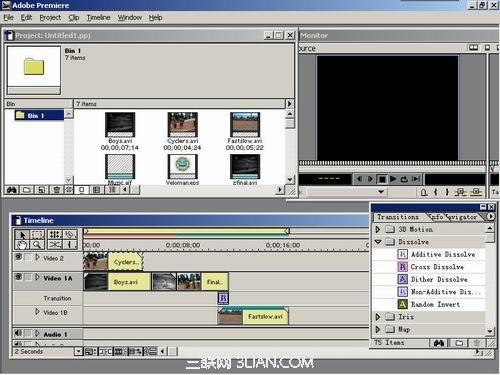Create a new bin via Project folder icon
The height and width of the screenshot is (375, 500).
pyautogui.click(x=27, y=190)
